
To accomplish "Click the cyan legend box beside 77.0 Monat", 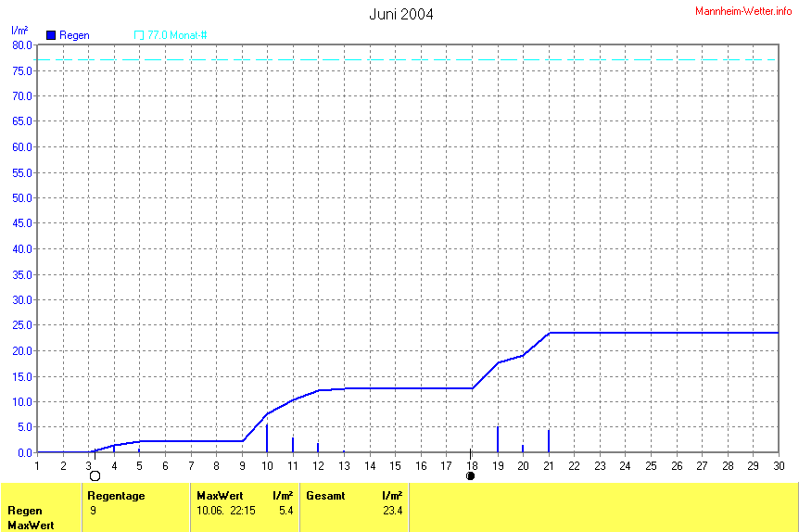I will (x=139, y=35).
